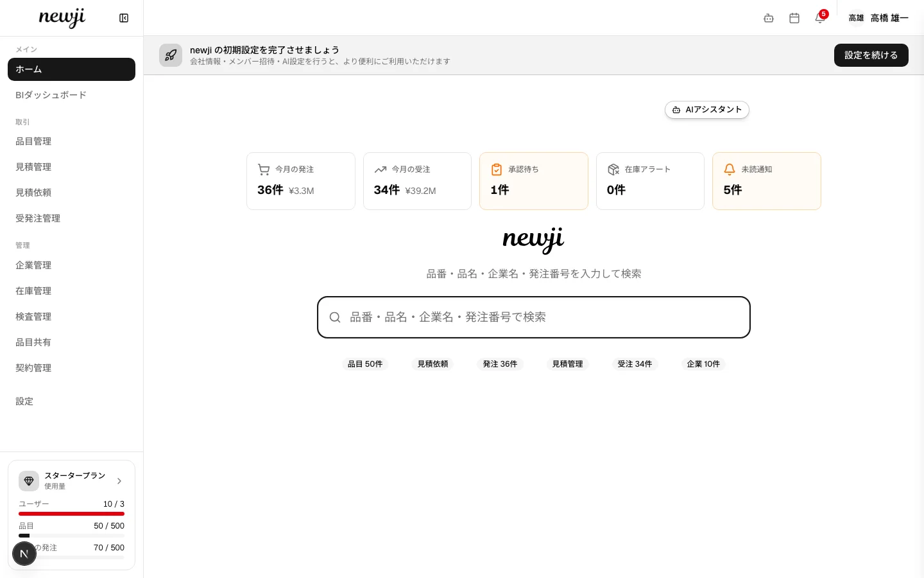Click the 70 / 500 order usage value
This screenshot has width=924, height=578.
109,548
